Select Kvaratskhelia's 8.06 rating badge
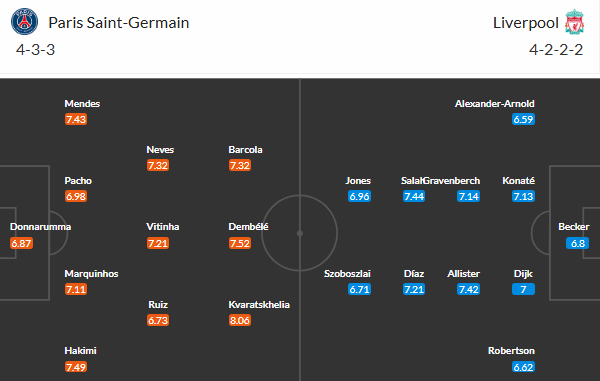The image size is (600, 381). tap(240, 320)
